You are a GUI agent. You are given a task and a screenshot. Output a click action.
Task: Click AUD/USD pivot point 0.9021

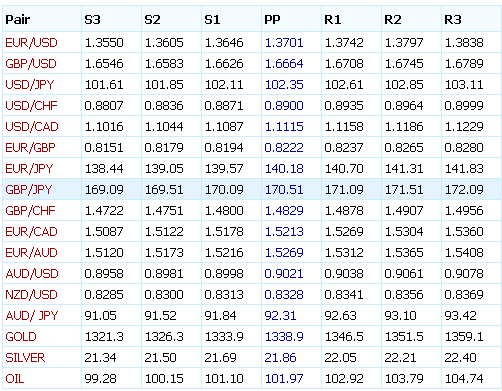click(x=284, y=274)
